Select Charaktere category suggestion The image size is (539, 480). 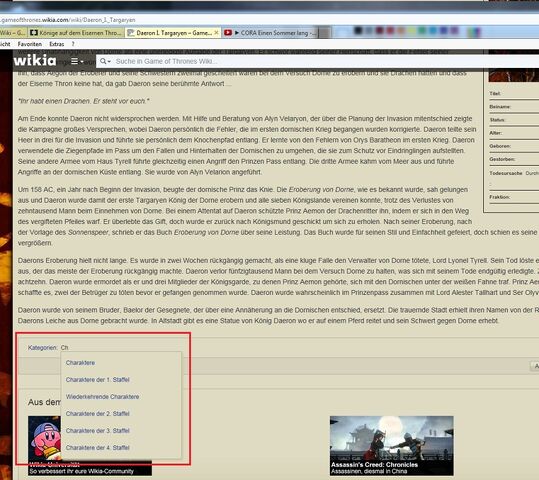pos(80,363)
